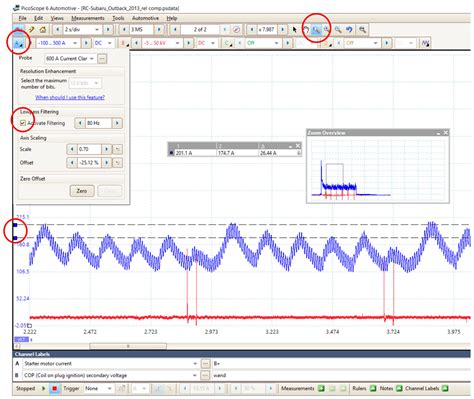Decrease the 2 s/div timebase

coord(58,30)
